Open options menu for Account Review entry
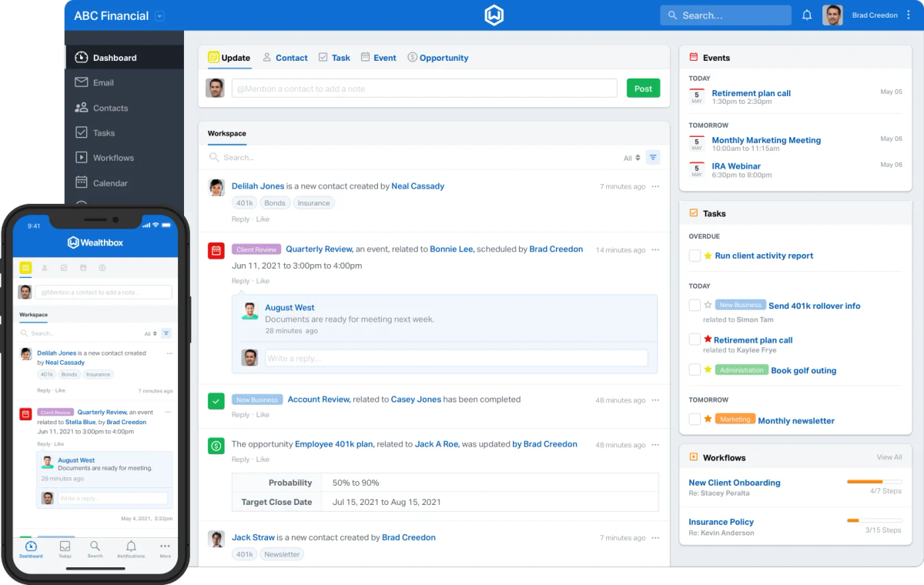 coord(655,400)
